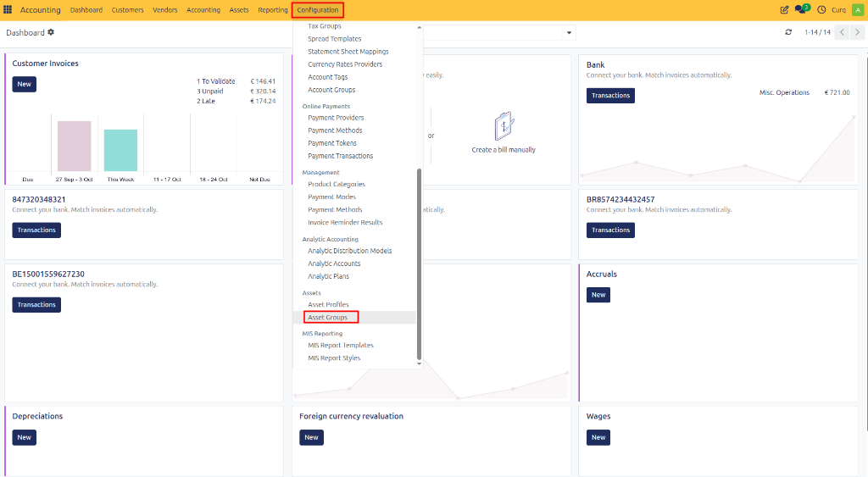The width and height of the screenshot is (868, 477).
Task: Expand the search options dropdown arrow
Action: (x=569, y=33)
